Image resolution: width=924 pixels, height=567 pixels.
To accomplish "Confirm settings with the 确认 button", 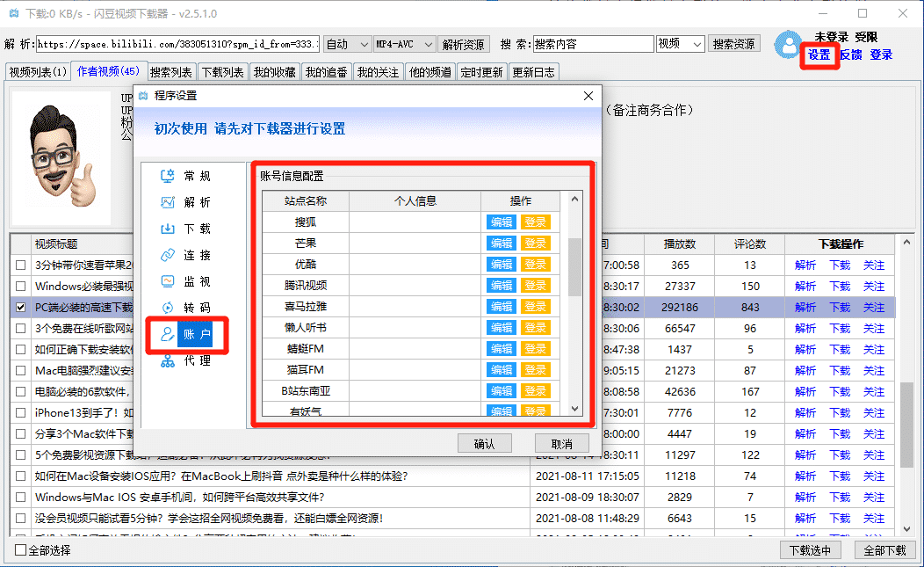I will coord(484,444).
